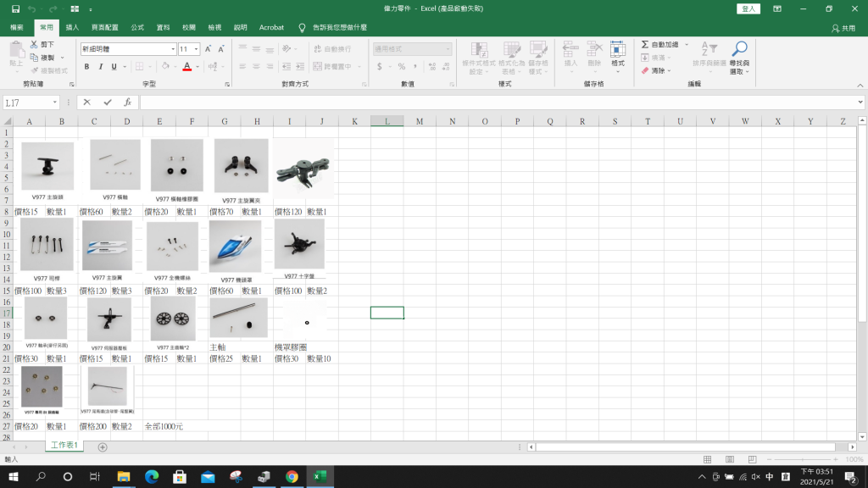Open the font size dropdown
Screen dimensions: 868x488
pos(196,49)
